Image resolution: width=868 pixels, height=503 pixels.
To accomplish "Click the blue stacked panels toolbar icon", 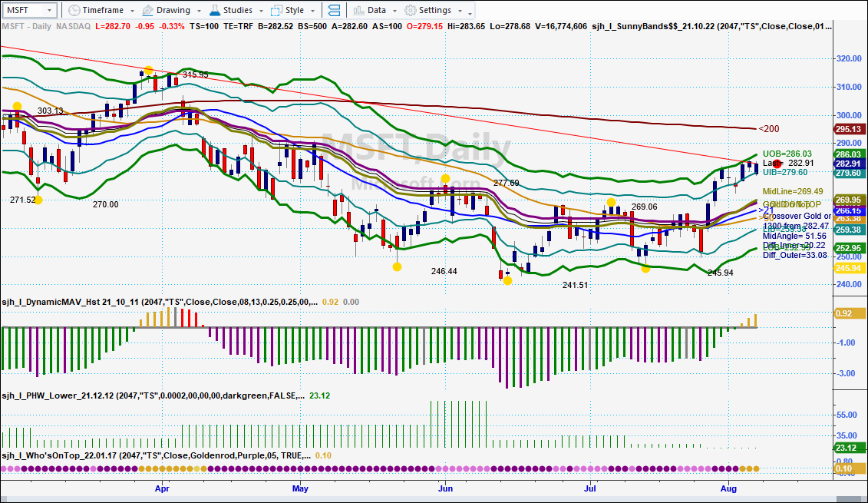I will tap(335, 11).
